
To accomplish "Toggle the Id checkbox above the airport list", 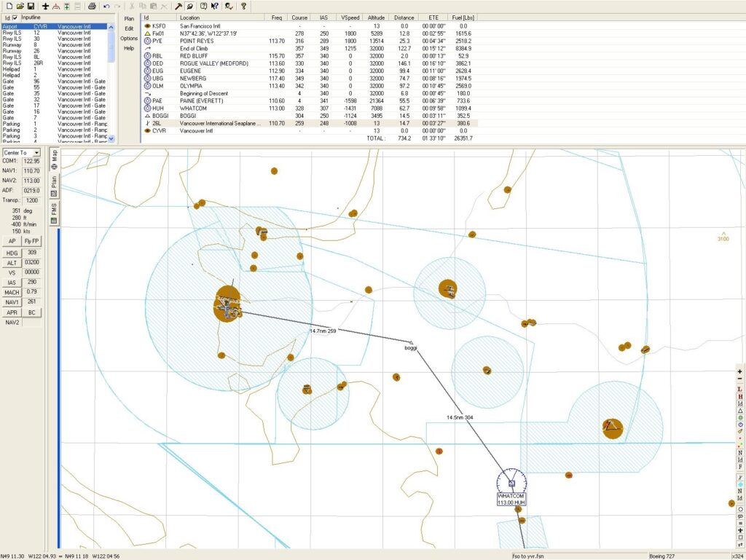I will coord(15,17).
